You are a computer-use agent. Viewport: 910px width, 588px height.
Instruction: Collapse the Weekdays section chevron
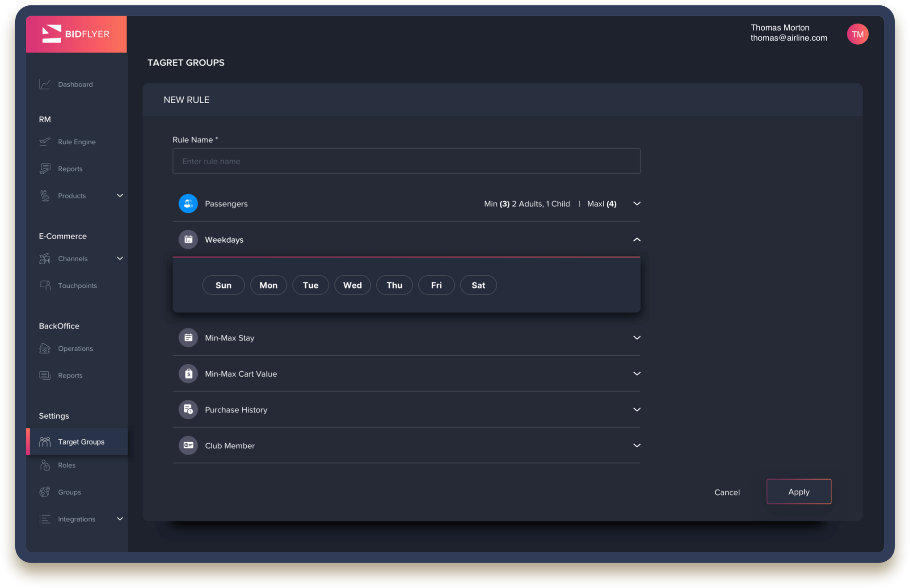coord(636,240)
